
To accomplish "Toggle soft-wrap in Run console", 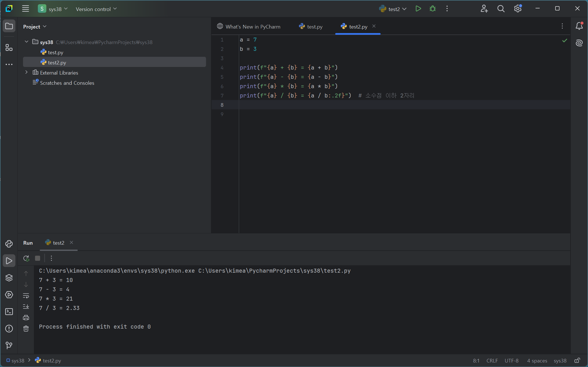I will click(x=26, y=296).
